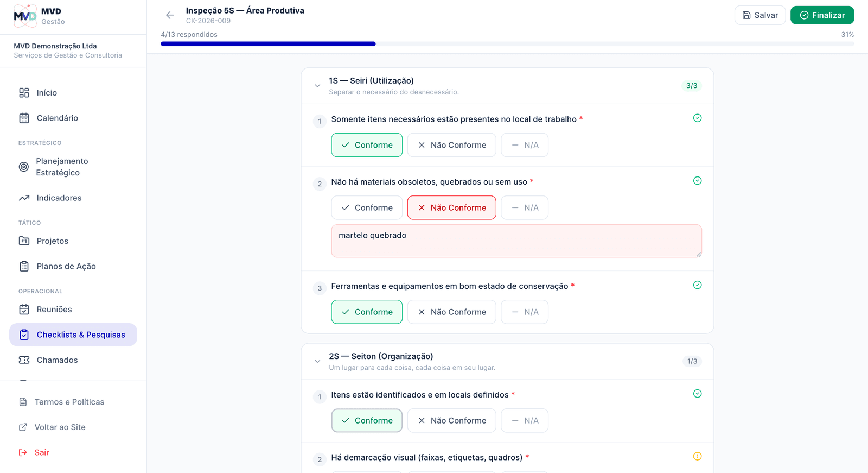Viewport: 868px width, 473px height.
Task: Click the blue completion progress bar
Action: pyautogui.click(x=268, y=44)
